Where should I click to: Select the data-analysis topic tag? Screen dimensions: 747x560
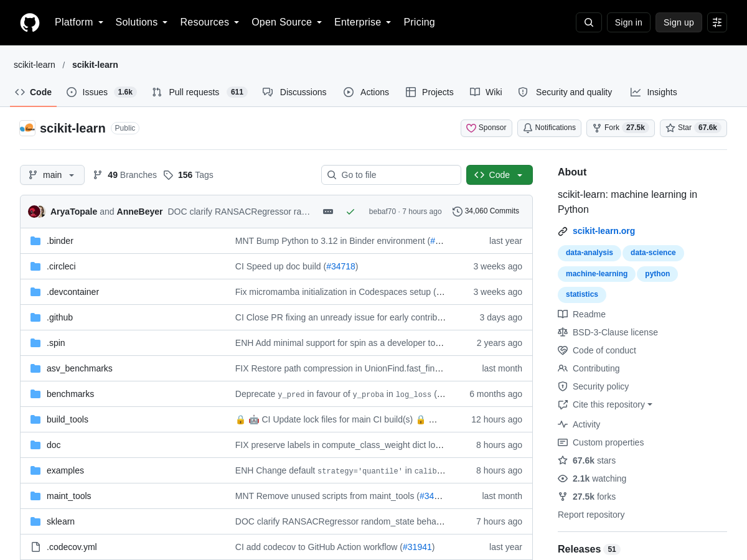590,253
